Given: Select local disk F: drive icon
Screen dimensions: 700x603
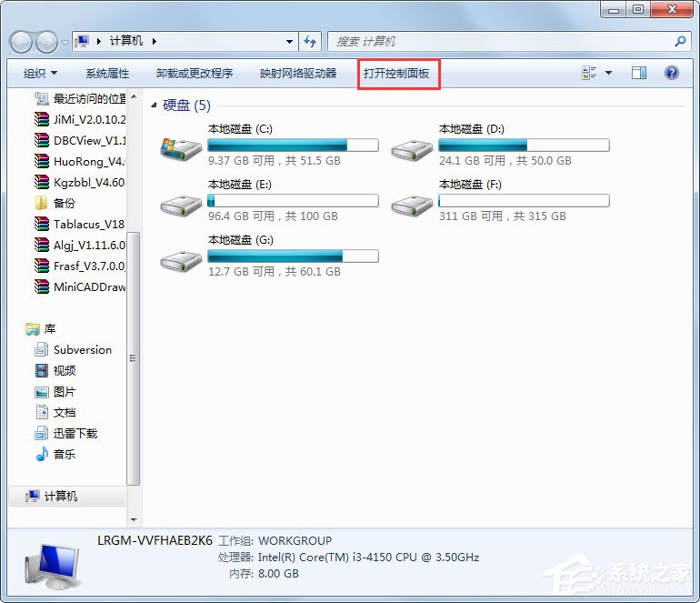Looking at the screenshot, I should [x=411, y=203].
